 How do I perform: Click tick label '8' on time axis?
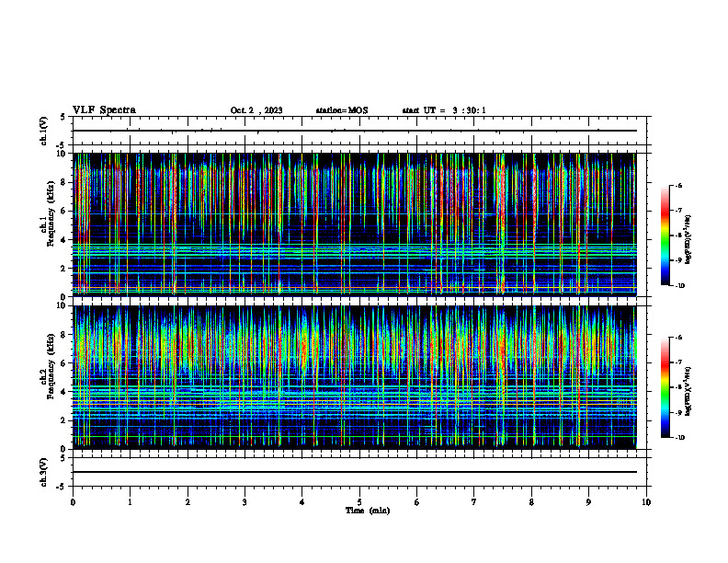[x=531, y=502]
